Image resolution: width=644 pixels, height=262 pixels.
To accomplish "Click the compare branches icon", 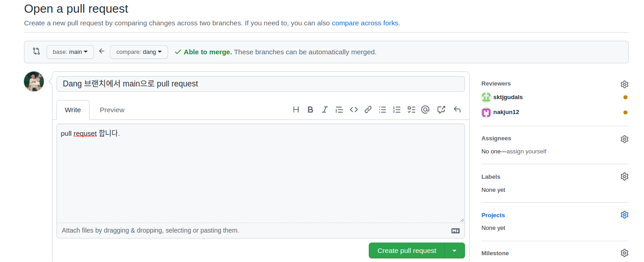I will 36,51.
